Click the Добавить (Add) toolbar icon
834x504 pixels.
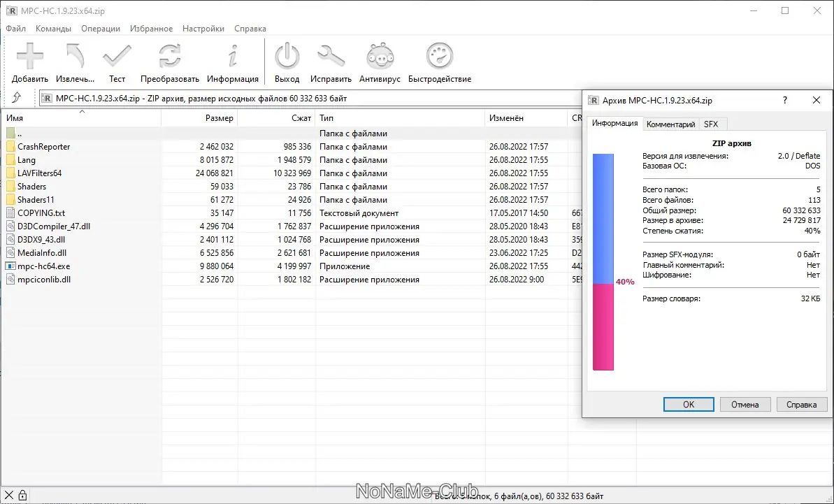click(30, 57)
